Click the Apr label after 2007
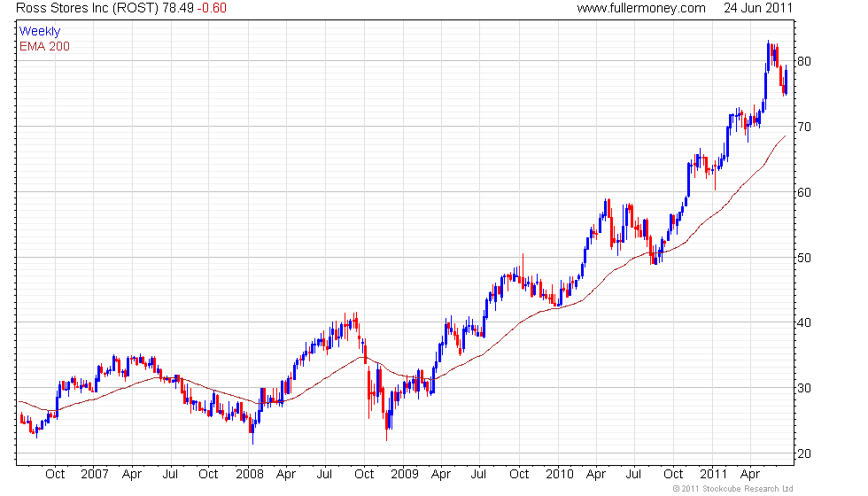 (132, 474)
